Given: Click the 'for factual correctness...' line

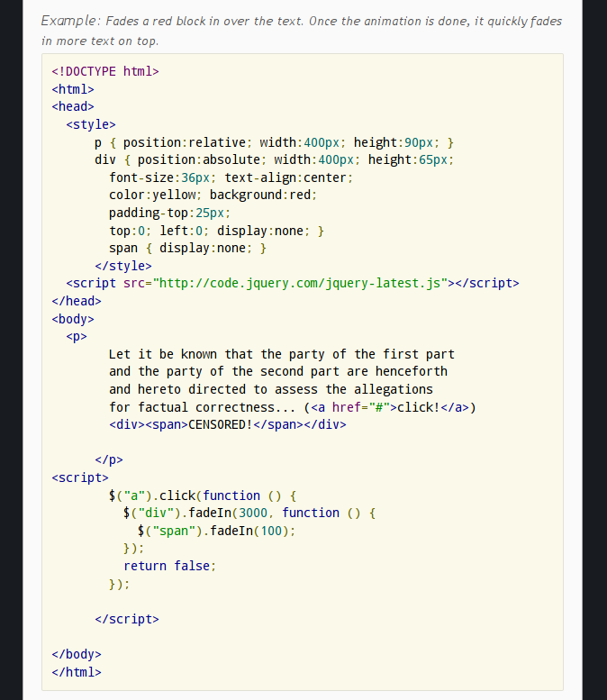Looking at the screenshot, I should point(293,407).
